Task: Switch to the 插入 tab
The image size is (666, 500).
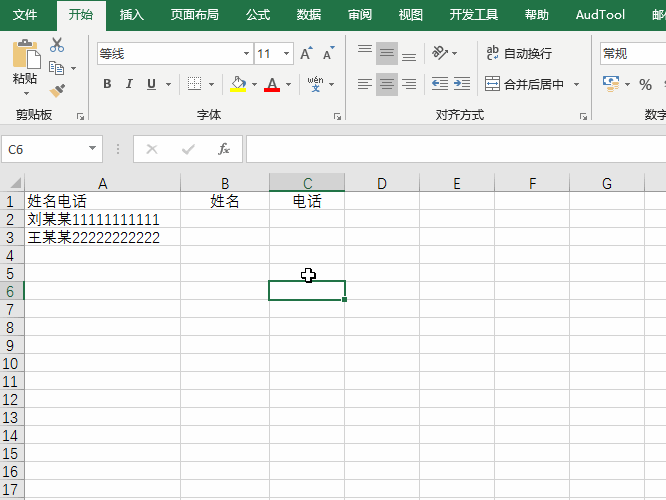Action: click(x=132, y=15)
